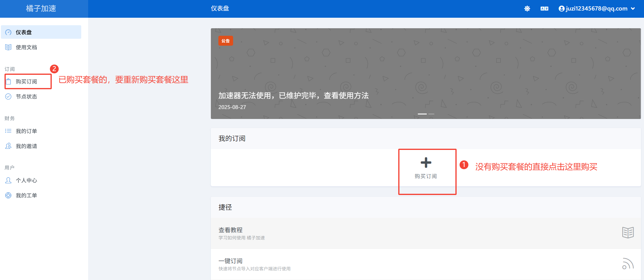This screenshot has width=644, height=280.
Task: Click the book icon beside 查看教程
Action: [x=628, y=233]
